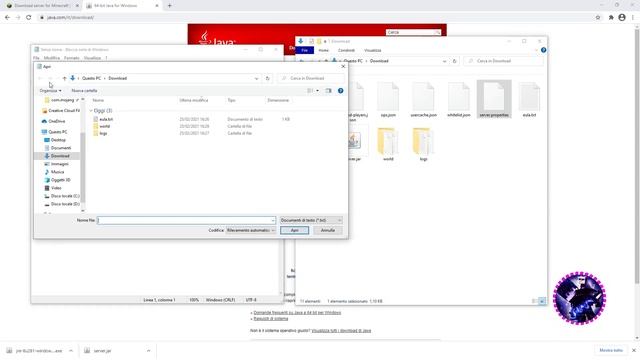This screenshot has height=360, width=640.
Task: Collapse the Oggi (3) group
Action: [91, 111]
